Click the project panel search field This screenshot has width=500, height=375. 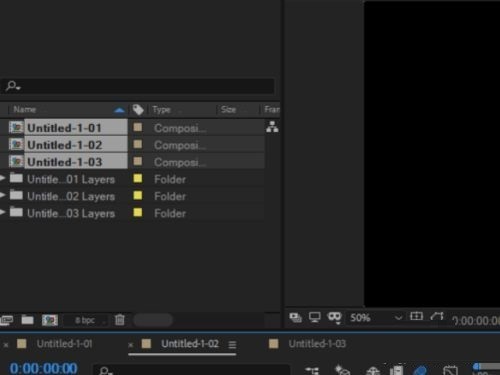[x=137, y=86]
